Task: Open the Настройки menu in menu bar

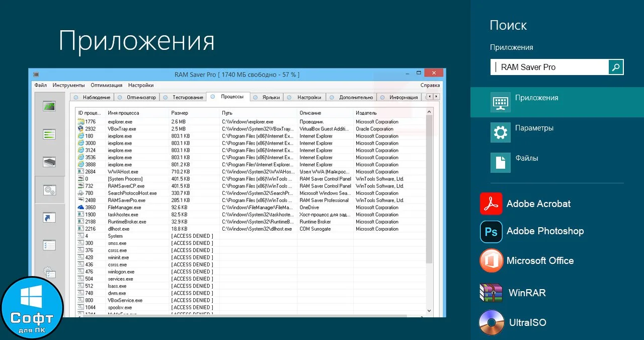Action: point(141,85)
